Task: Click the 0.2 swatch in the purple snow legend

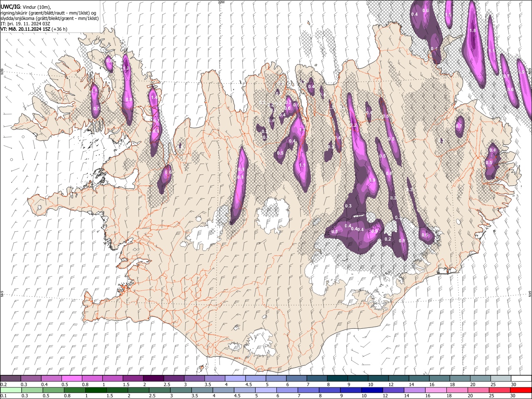Action: pos(10,378)
